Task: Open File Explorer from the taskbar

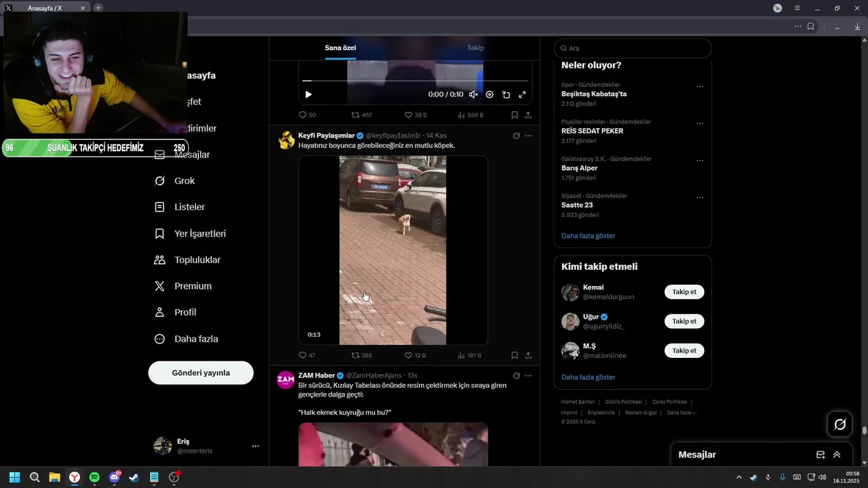Action: 54,477
